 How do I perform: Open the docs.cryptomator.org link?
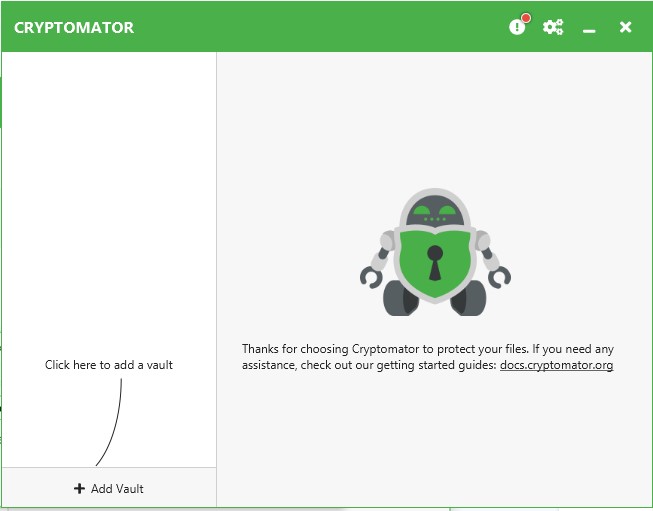point(556,365)
